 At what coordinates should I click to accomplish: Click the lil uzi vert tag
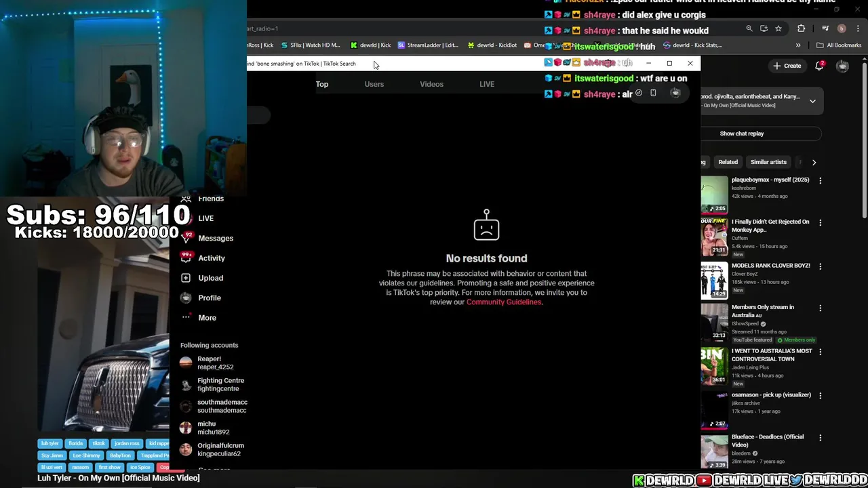pyautogui.click(x=52, y=468)
